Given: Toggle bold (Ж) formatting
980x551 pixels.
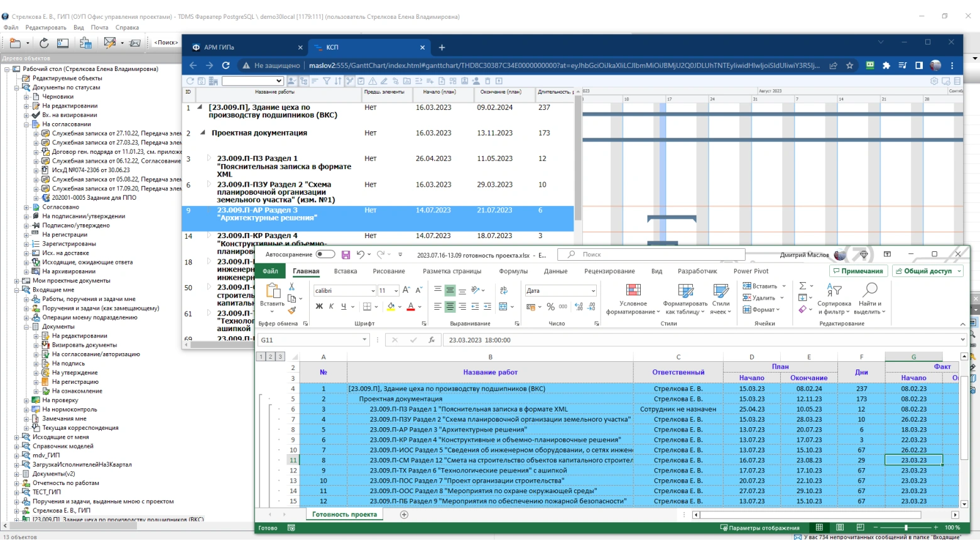Looking at the screenshot, I should [x=319, y=307].
